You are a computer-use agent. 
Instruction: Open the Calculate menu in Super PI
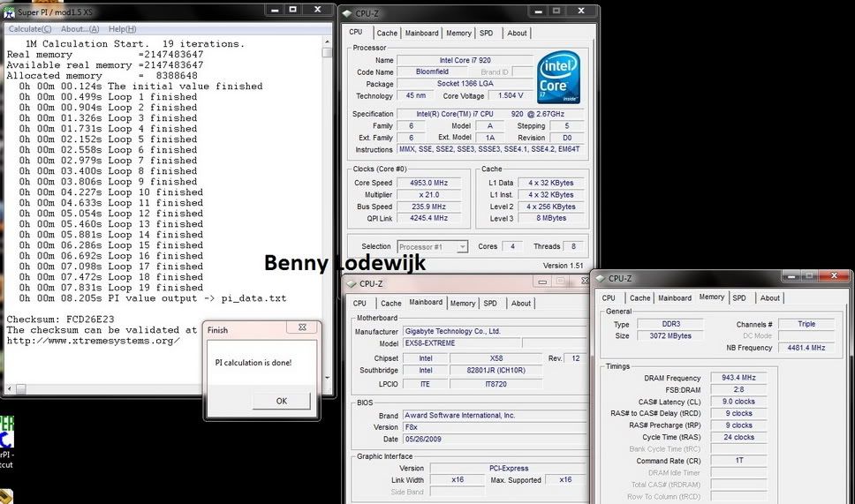(30, 29)
